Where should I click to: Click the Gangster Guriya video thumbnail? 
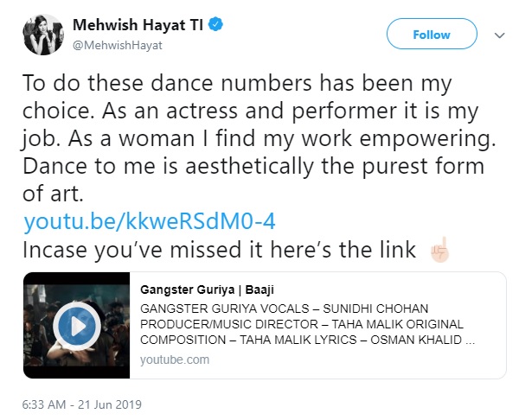[76, 325]
